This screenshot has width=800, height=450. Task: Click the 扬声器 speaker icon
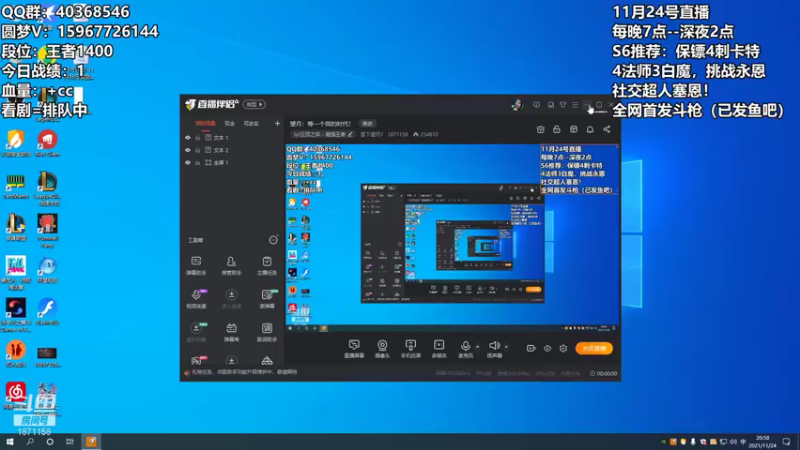(493, 346)
